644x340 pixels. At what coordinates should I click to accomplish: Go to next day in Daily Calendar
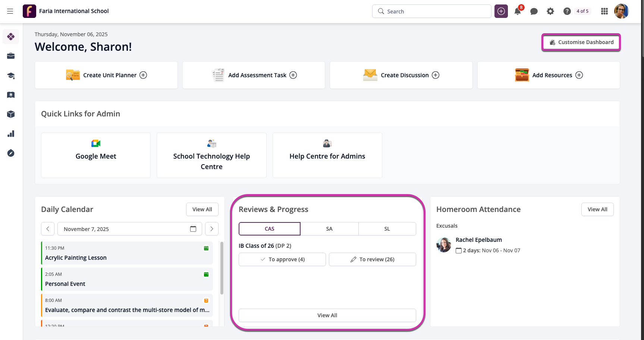pos(212,229)
